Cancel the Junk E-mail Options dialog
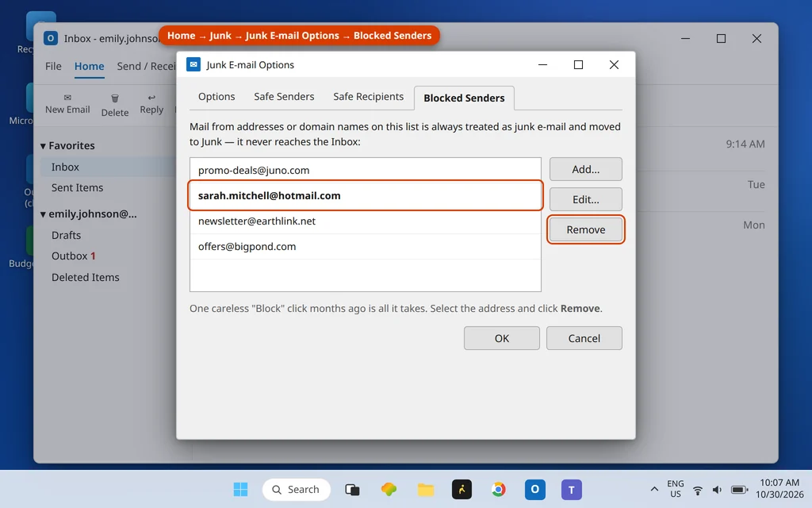 coord(584,338)
